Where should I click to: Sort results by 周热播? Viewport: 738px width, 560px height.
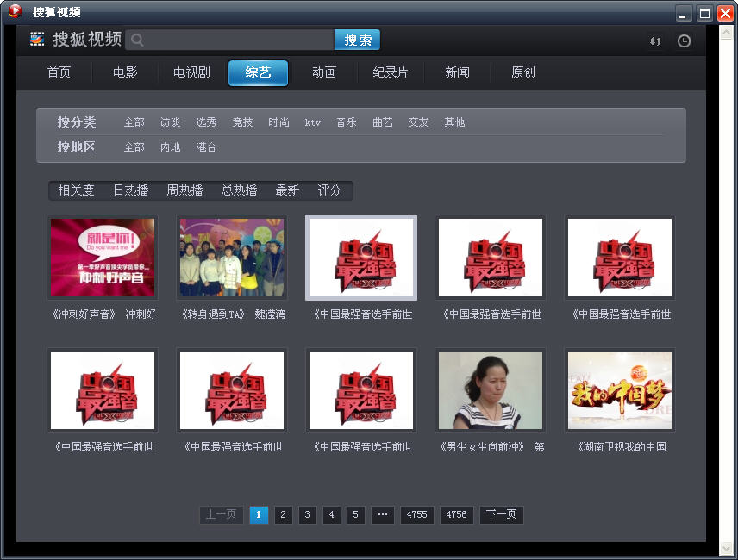pos(185,190)
